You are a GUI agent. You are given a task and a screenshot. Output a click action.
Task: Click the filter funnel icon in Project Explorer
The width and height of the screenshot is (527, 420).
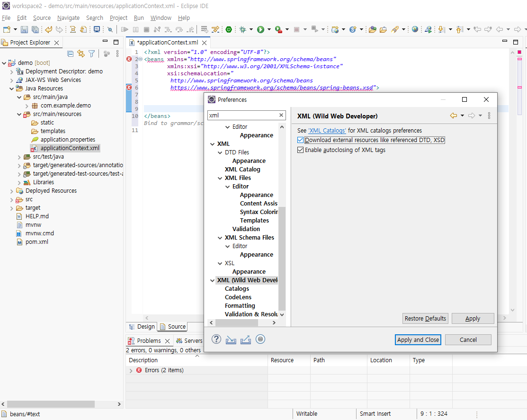coord(91,54)
